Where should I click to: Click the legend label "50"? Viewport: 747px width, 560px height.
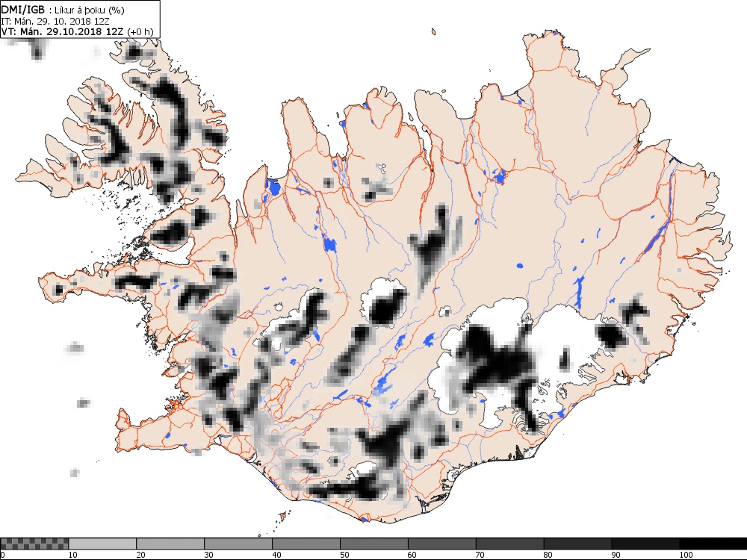pos(344,555)
